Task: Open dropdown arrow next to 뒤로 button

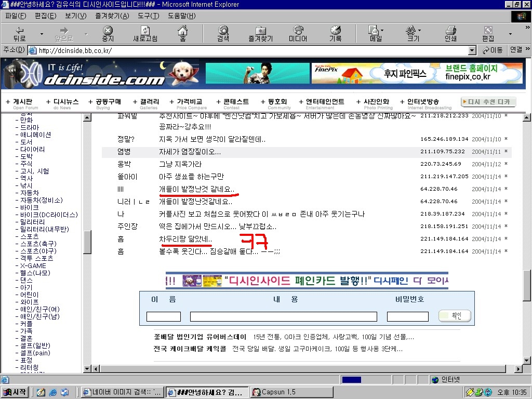Action: click(x=42, y=34)
